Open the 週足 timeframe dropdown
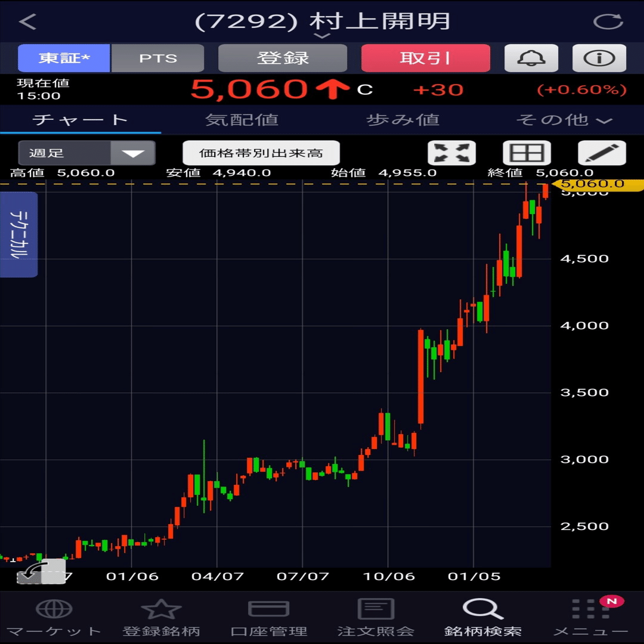644x644 pixels. (86, 153)
